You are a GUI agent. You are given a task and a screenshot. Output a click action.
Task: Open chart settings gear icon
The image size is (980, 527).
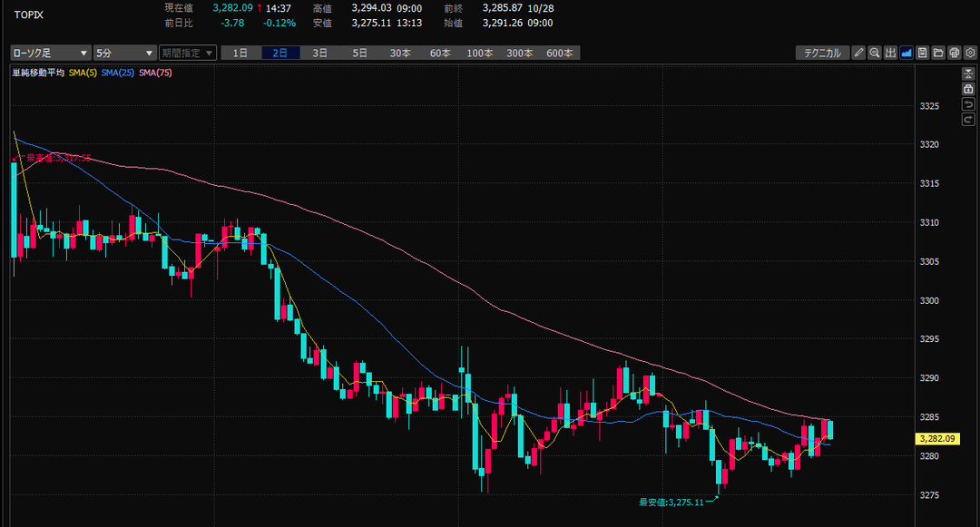tap(969, 53)
